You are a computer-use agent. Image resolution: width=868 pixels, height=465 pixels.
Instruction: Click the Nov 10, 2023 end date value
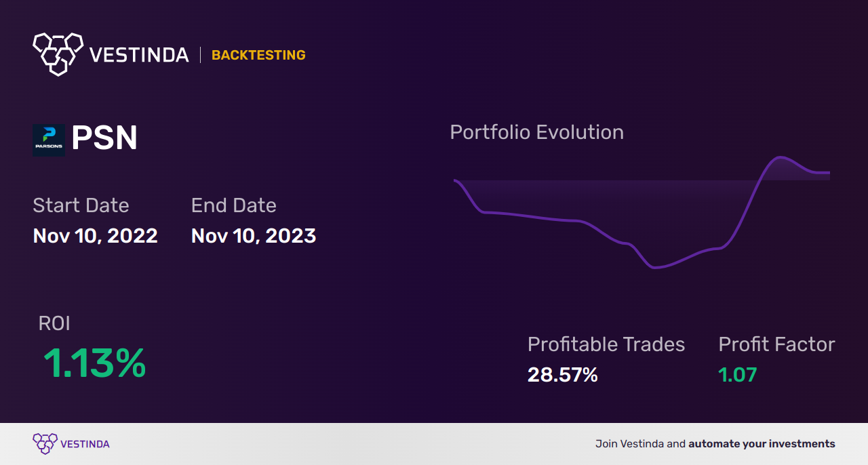click(x=254, y=235)
